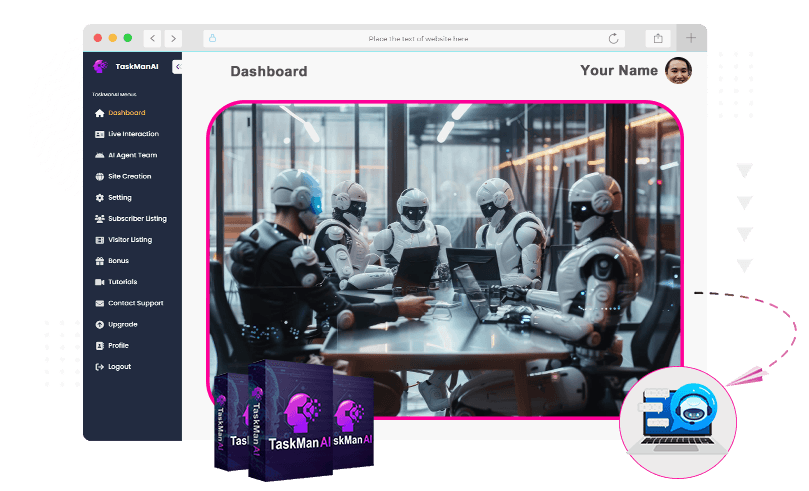Click the Bonus gift icon
Image resolution: width=809 pixels, height=491 pixels.
tap(100, 261)
